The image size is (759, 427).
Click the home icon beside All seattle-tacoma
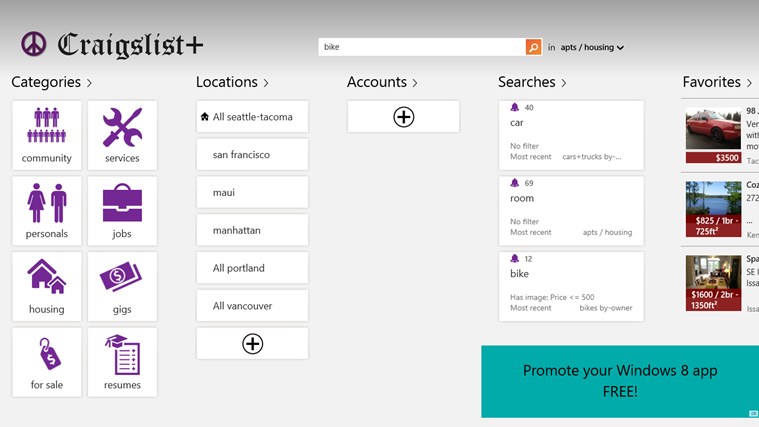(204, 117)
